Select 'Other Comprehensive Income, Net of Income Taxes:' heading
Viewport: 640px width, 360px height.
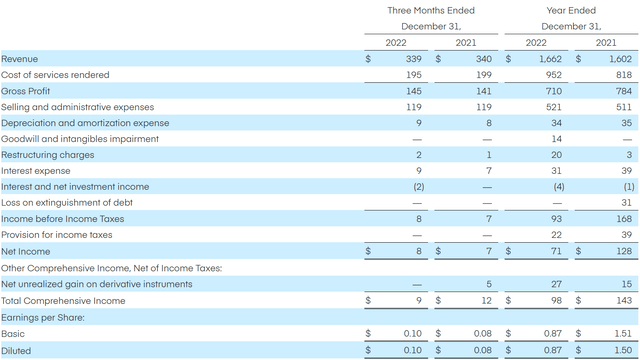[x=111, y=268]
